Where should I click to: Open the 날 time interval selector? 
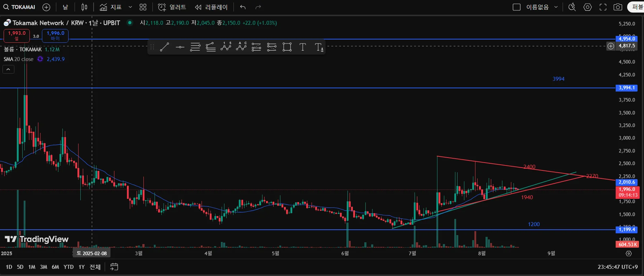65,7
